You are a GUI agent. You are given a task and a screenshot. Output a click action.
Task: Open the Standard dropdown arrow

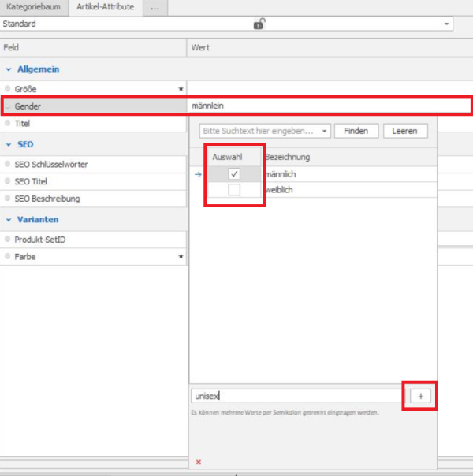coord(447,24)
